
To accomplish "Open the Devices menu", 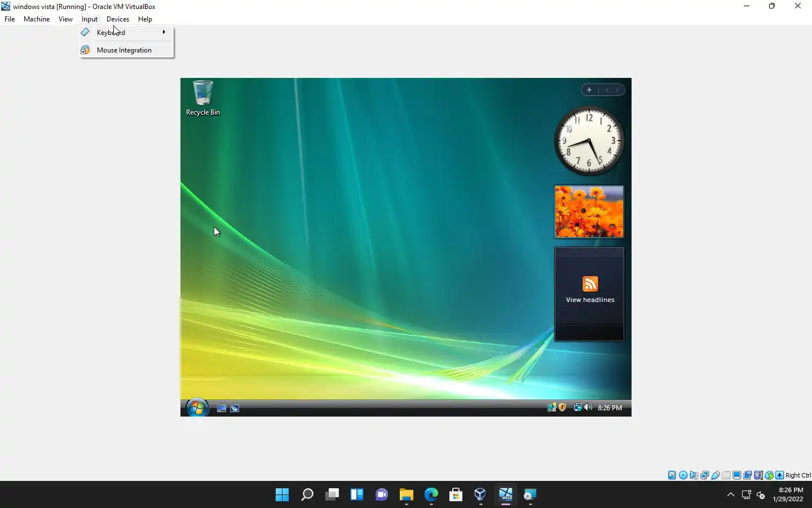I will coord(118,19).
